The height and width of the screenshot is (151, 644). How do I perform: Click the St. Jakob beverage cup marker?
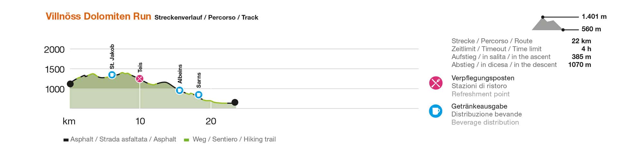(x=112, y=75)
